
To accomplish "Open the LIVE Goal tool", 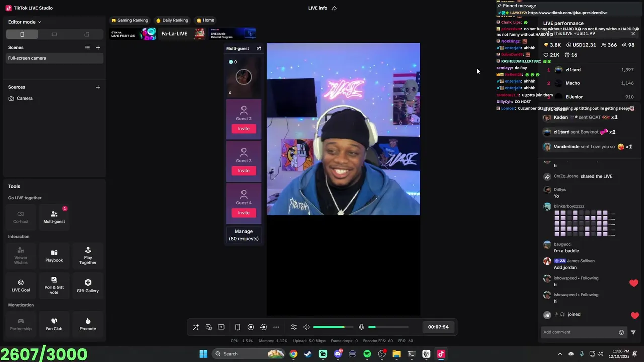I will 21,285.
